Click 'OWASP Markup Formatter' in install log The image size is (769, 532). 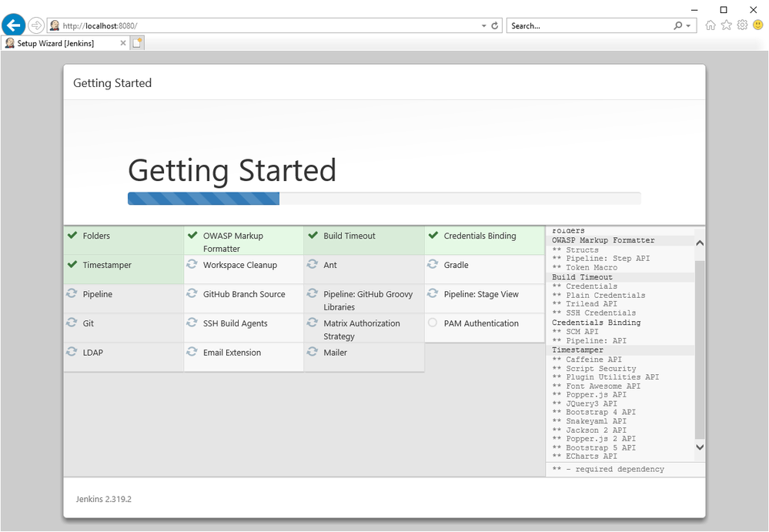pyautogui.click(x=603, y=240)
